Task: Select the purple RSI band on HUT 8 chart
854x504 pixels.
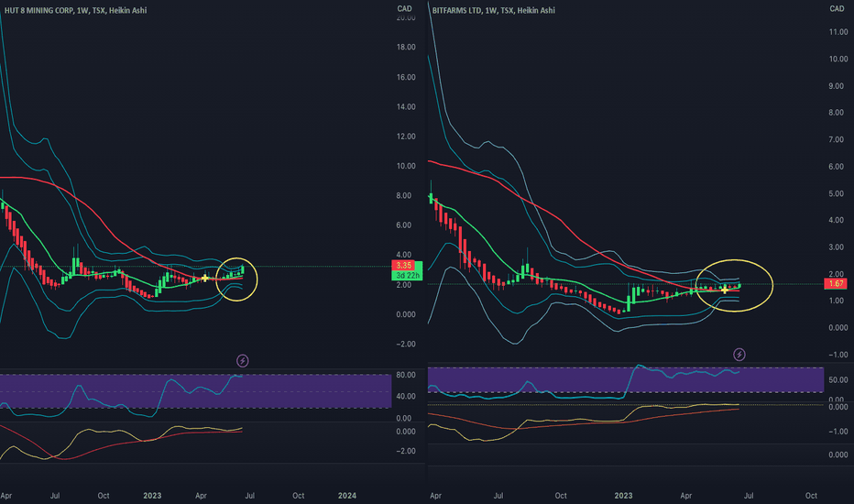Action: pyautogui.click(x=195, y=391)
